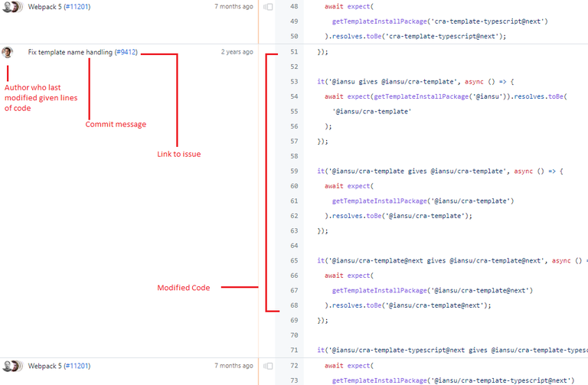Viewport: 588px width, 385px height.
Task: Select line number 48
Action: tap(294, 6)
